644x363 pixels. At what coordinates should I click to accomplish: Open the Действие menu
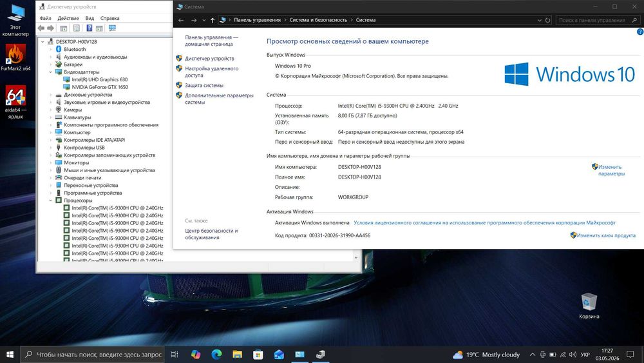click(68, 18)
